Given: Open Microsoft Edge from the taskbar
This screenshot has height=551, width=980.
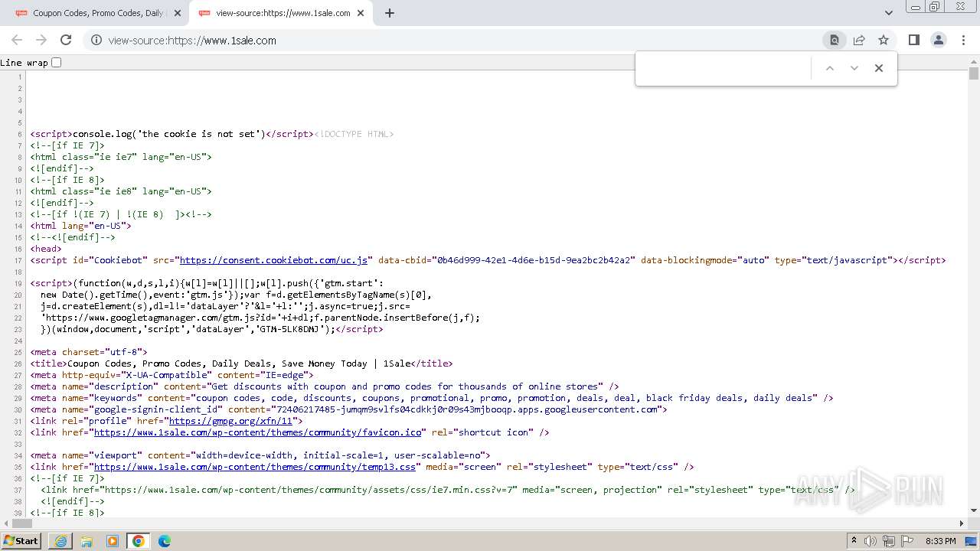Looking at the screenshot, I should pyautogui.click(x=165, y=541).
